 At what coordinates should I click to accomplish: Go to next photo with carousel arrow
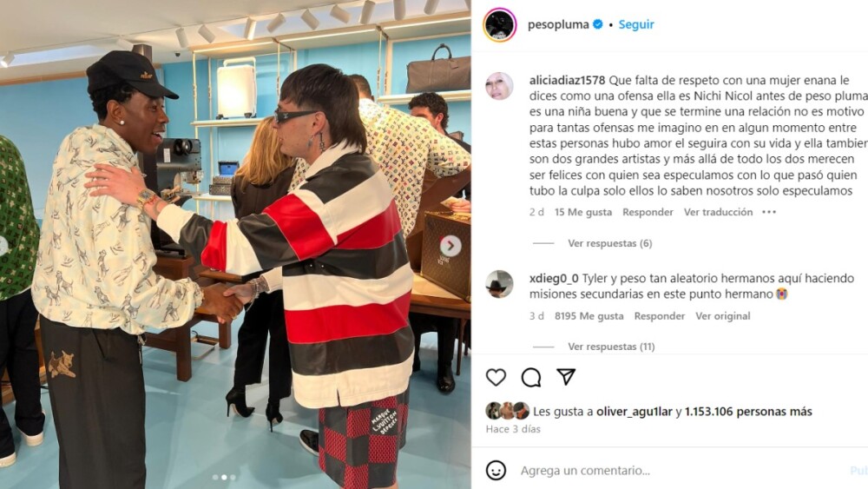[450, 245]
